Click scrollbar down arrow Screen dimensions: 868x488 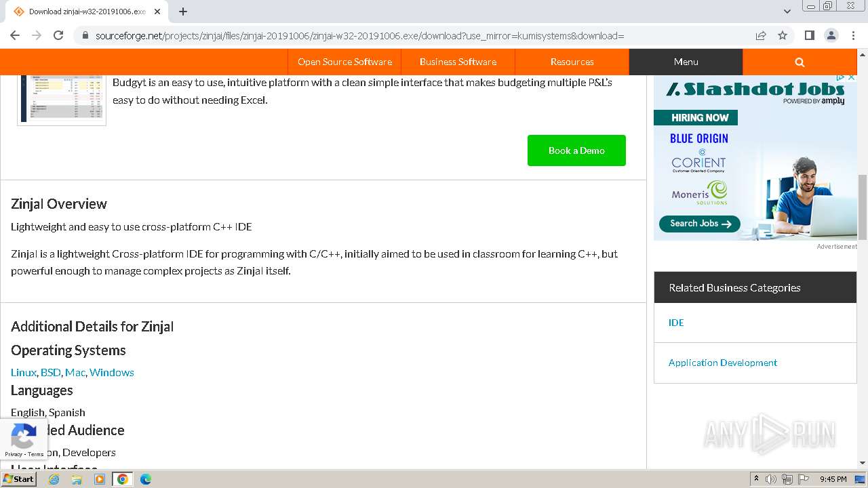[863, 464]
